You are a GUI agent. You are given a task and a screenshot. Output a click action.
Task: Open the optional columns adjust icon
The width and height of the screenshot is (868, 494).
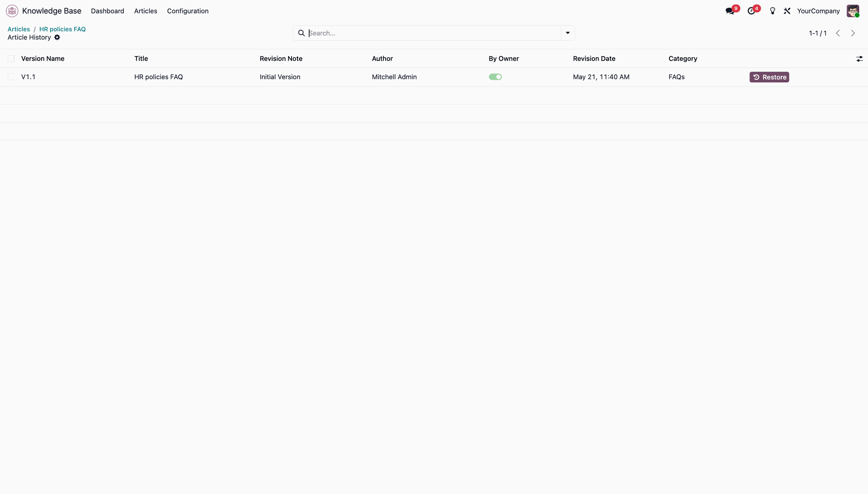859,59
